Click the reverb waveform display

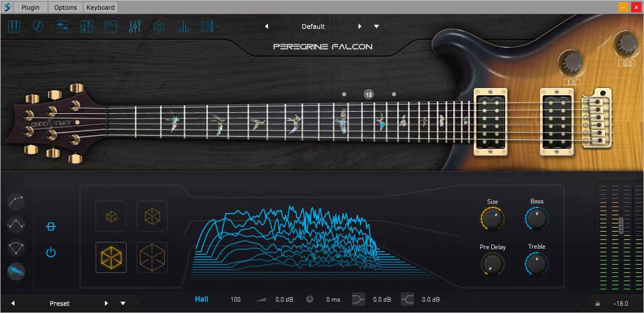[314, 242]
